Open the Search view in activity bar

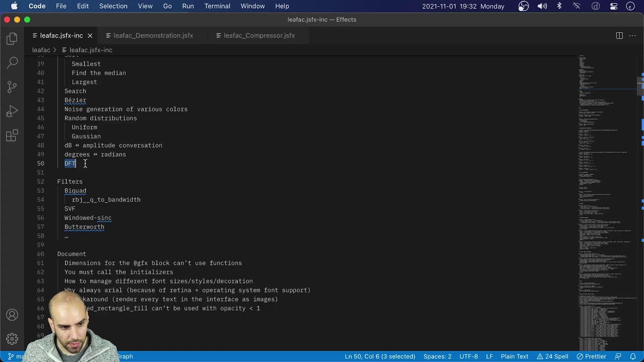click(x=12, y=63)
